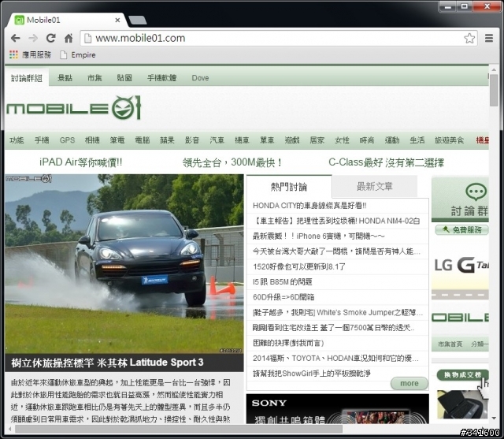The width and height of the screenshot is (504, 439).
Task: Click the iPAD Air等你喊價 ad link
Action: [x=80, y=162]
